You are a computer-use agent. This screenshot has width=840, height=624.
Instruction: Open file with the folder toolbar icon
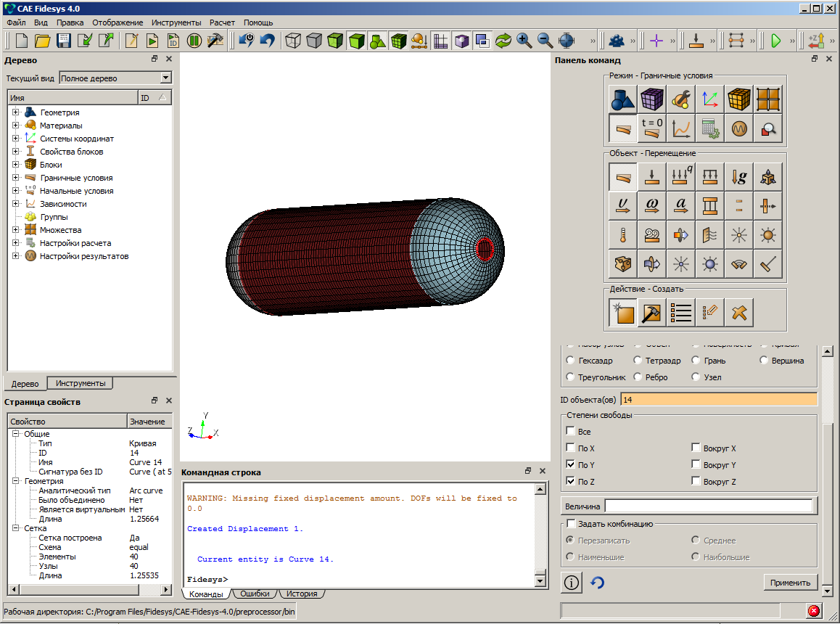[x=42, y=41]
